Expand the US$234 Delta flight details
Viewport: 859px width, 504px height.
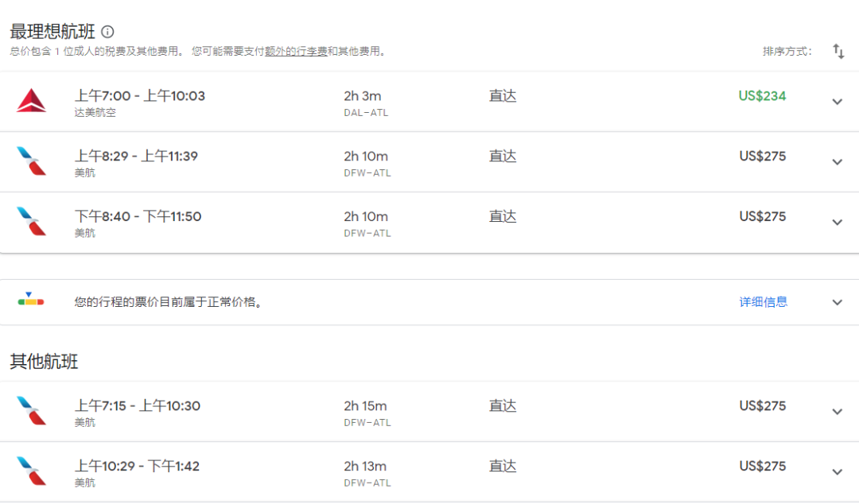tap(837, 102)
